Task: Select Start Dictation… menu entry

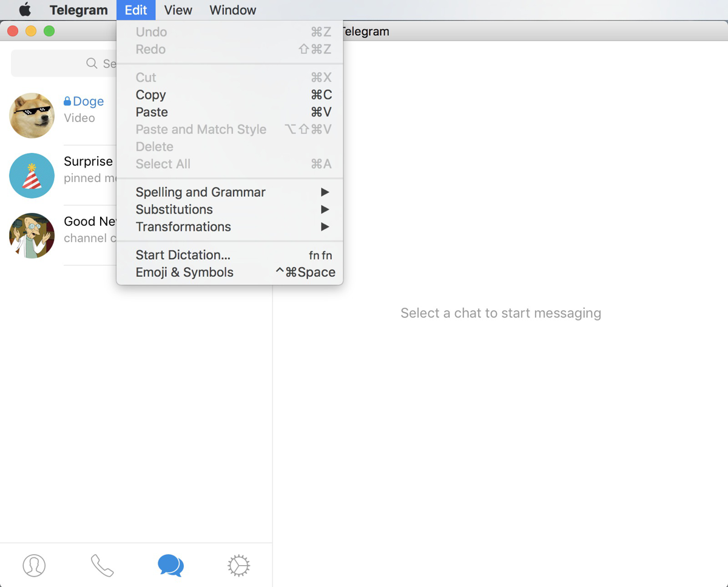Action: point(230,255)
